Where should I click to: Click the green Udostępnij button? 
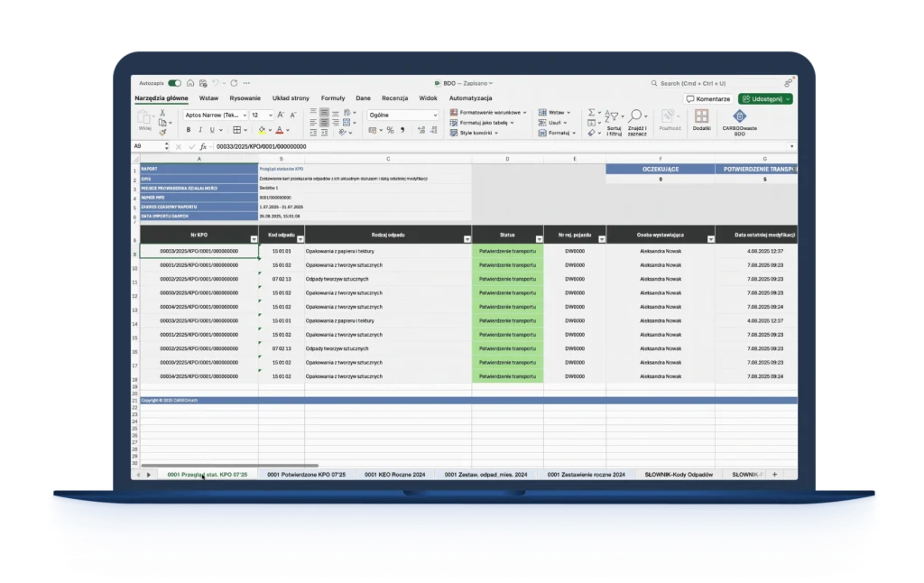tap(764, 98)
